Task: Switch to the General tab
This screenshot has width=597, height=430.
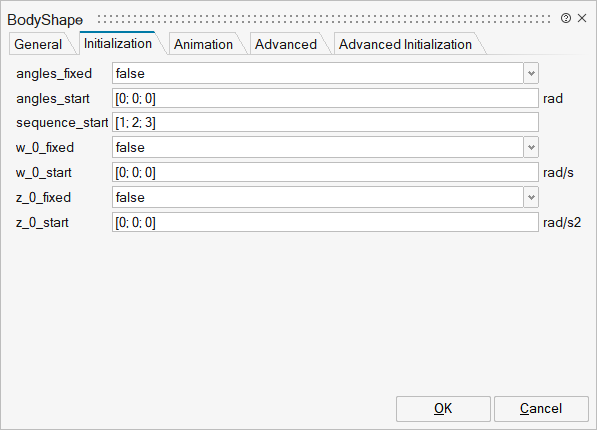Action: (38, 44)
